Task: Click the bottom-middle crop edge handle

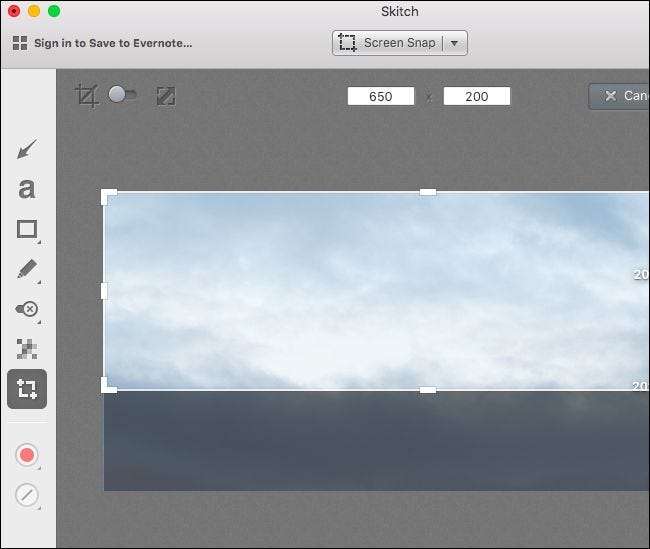Action: 427,389
